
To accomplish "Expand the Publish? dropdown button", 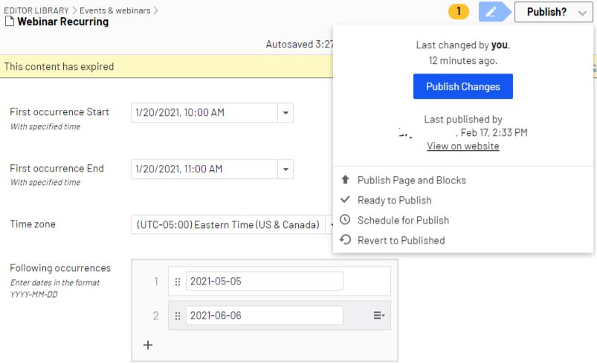I will (x=554, y=13).
